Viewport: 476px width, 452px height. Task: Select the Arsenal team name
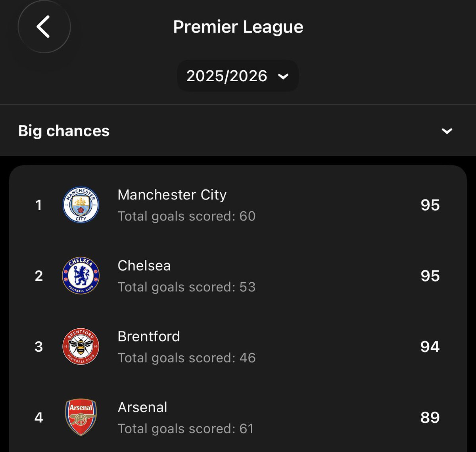[x=142, y=407]
